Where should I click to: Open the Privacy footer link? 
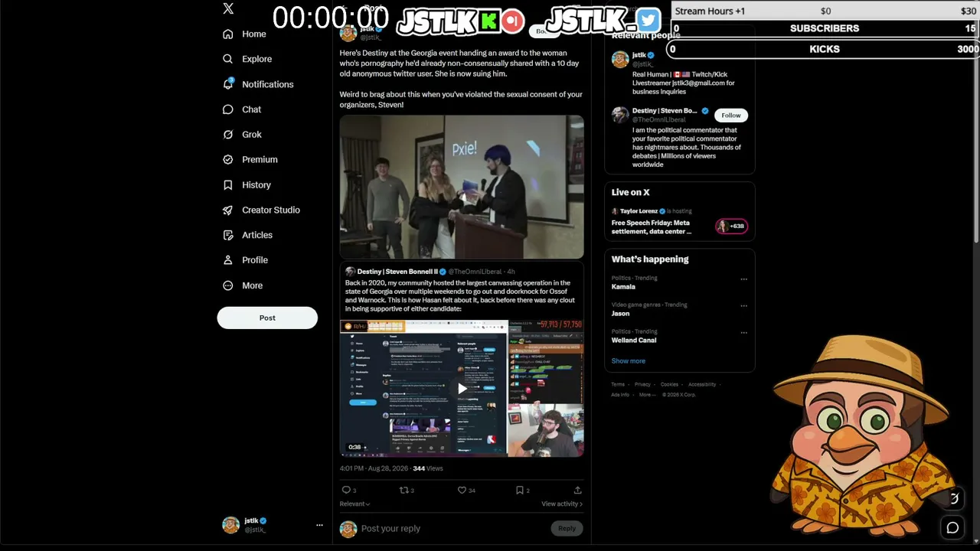(x=642, y=384)
